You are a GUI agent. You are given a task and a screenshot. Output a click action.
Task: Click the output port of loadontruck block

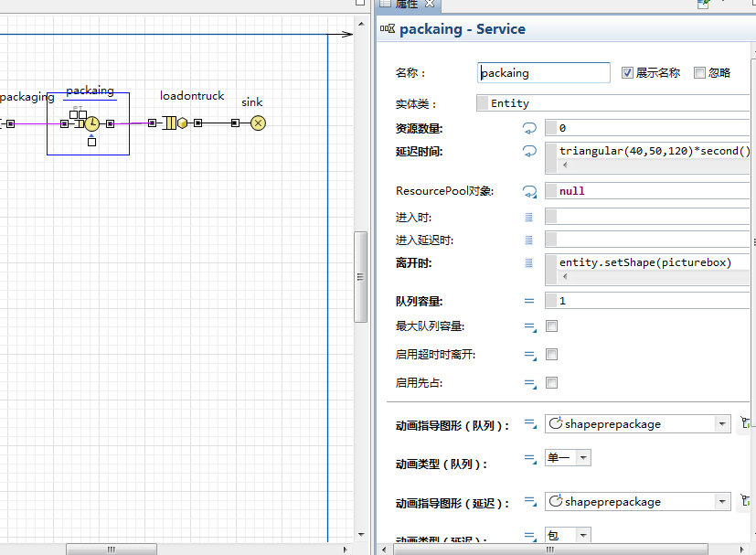coord(197,123)
